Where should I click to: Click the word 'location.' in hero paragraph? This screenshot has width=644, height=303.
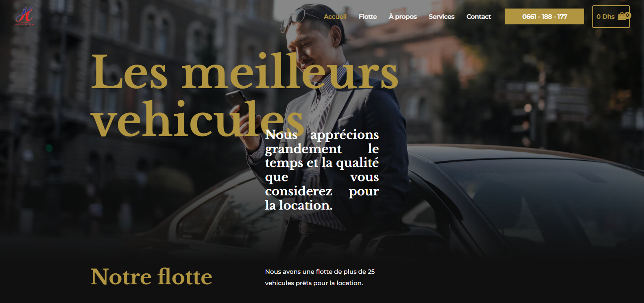point(306,205)
